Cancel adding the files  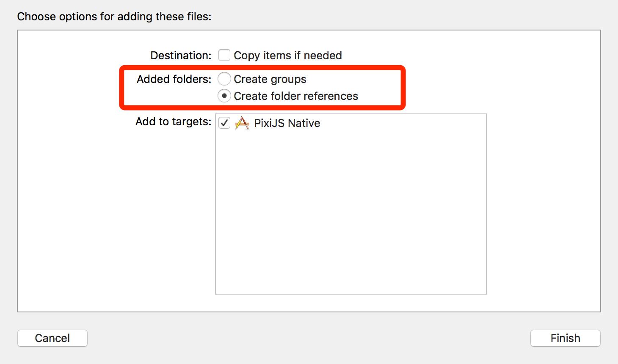(x=52, y=338)
